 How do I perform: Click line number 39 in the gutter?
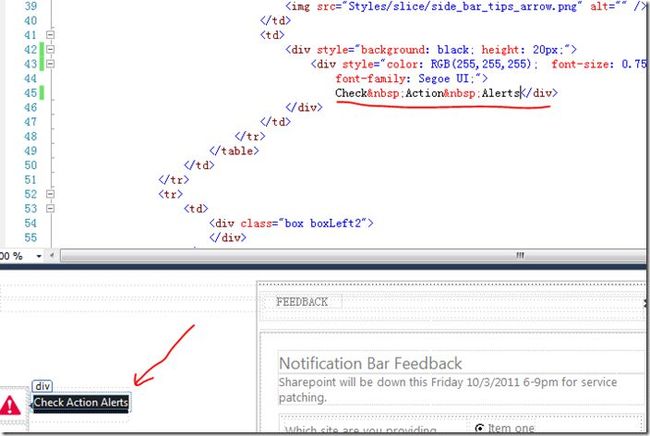point(30,6)
